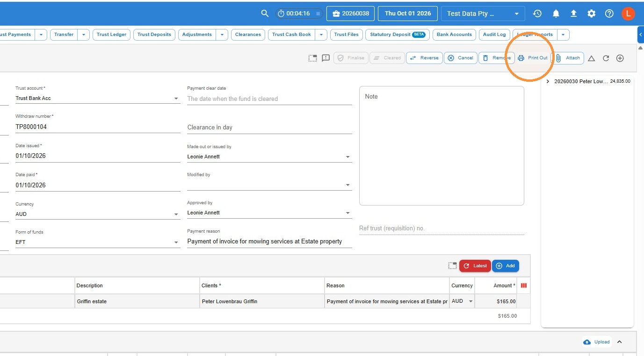This screenshot has height=356, width=644.
Task: Open the Trust Deposits tab
Action: 154,35
